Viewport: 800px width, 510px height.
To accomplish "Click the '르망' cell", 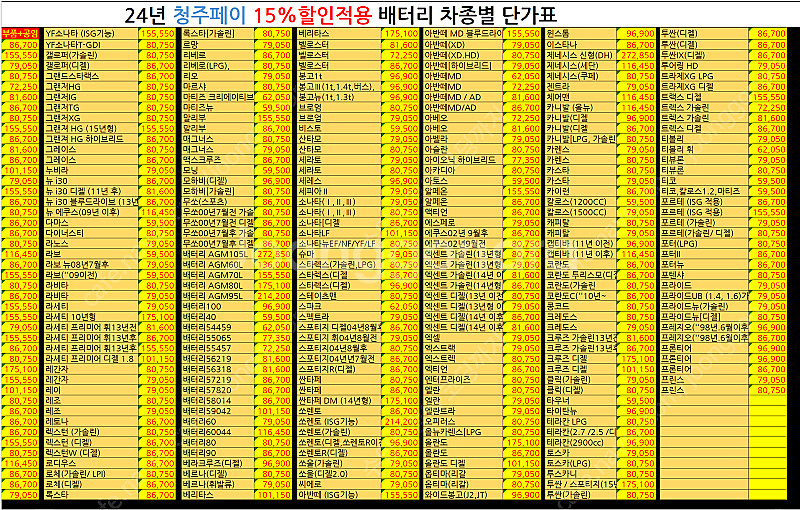I will 217,44.
